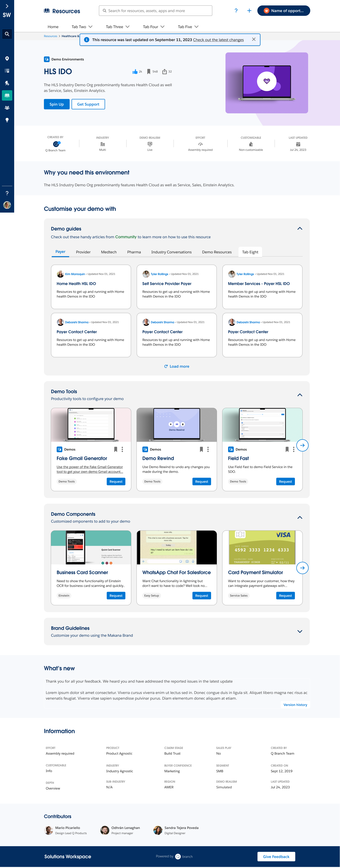Viewport: 340px width, 868px height.
Task: Open the people group icon in the sidebar
Action: [7, 108]
